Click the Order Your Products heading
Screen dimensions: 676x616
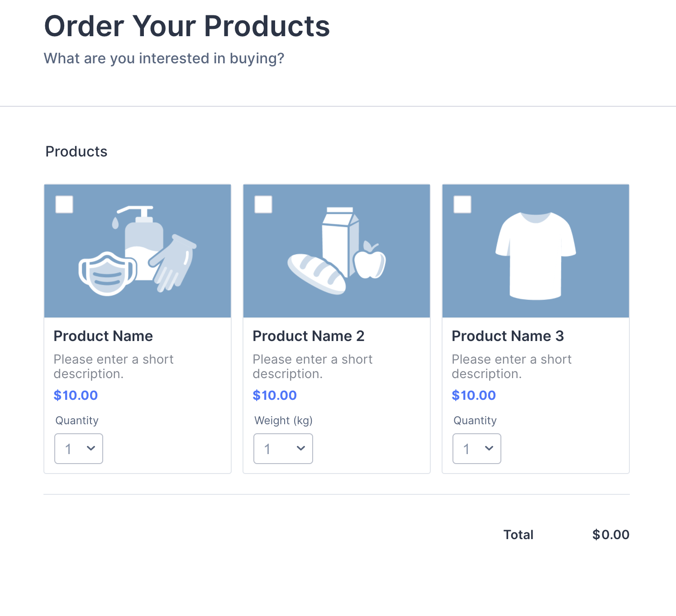pyautogui.click(x=187, y=26)
